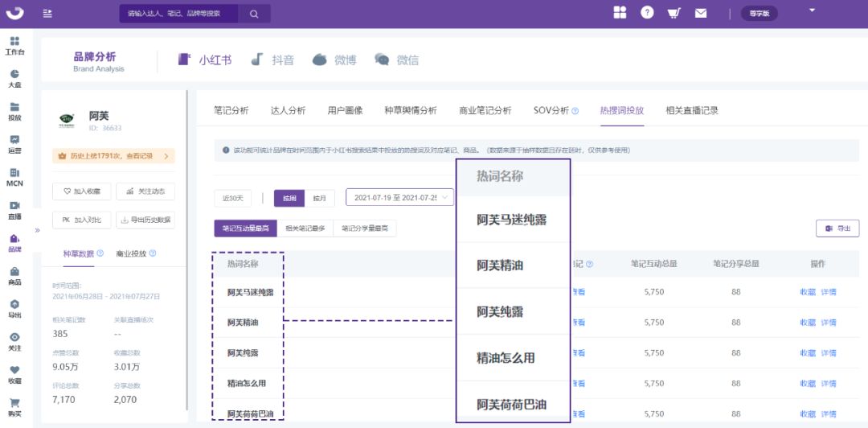Image resolution: width=868 pixels, height=428 pixels.
Task: Switch to the SOV分析 tab
Action: [555, 110]
